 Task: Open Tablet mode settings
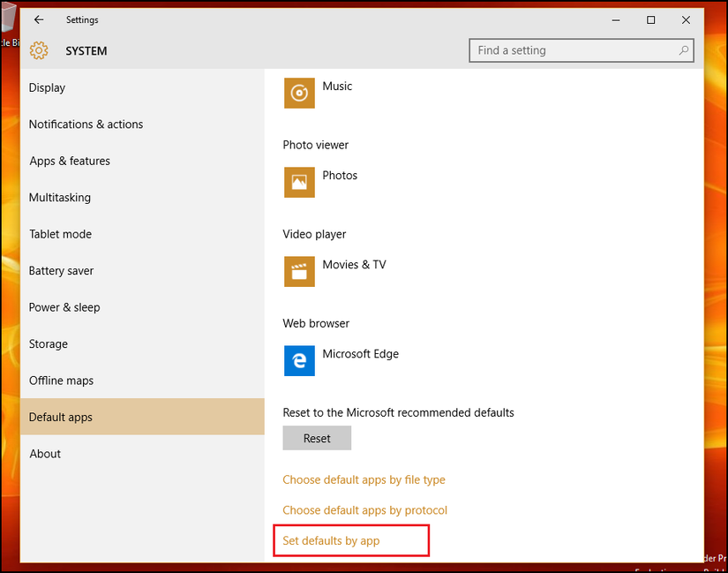[x=60, y=234]
